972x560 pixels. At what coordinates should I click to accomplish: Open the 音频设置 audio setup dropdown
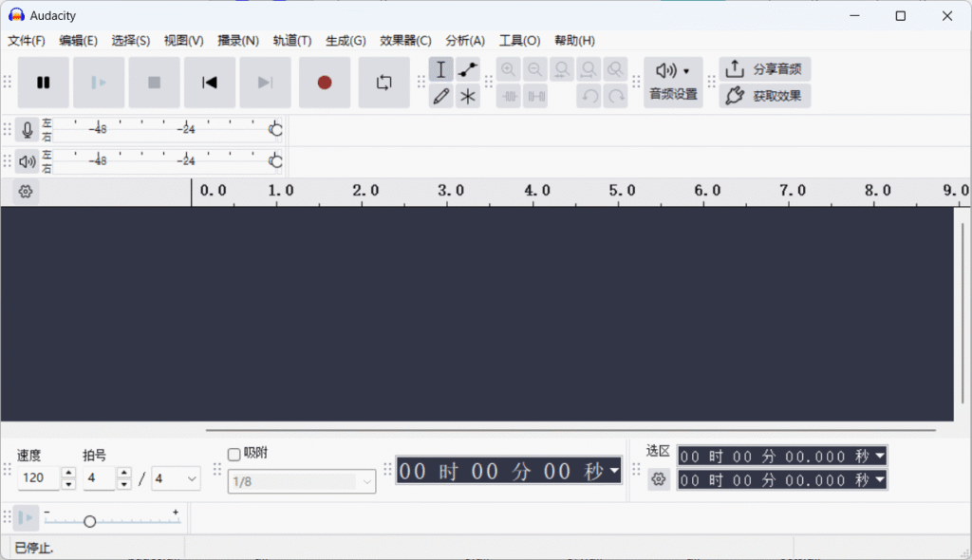[673, 83]
